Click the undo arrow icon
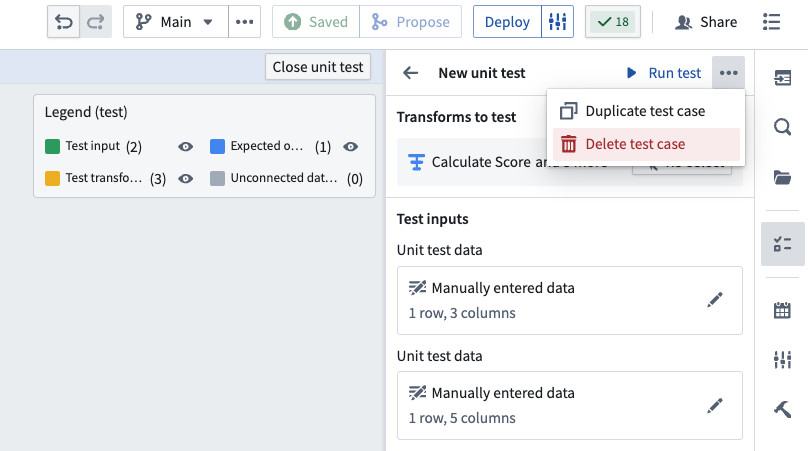 63,22
